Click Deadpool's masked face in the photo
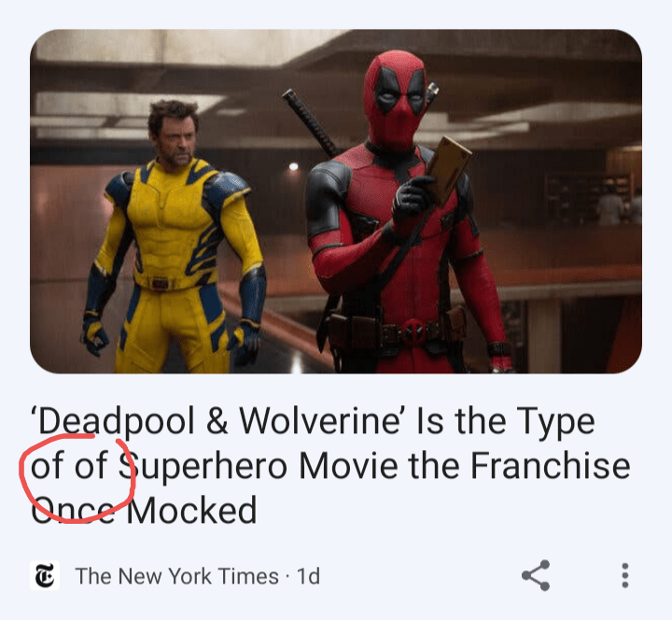The width and height of the screenshot is (672, 620). point(395,100)
